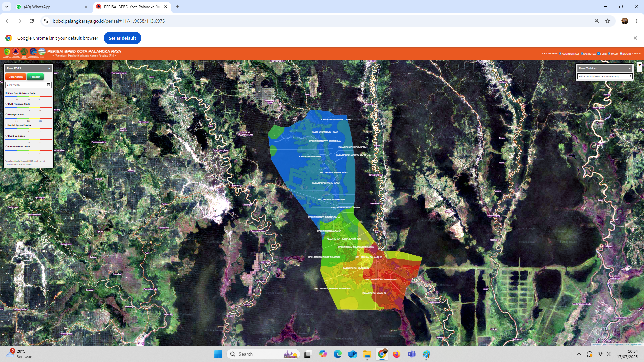
Task: Open Microsoft Edge from the taskbar
Action: (x=337, y=354)
